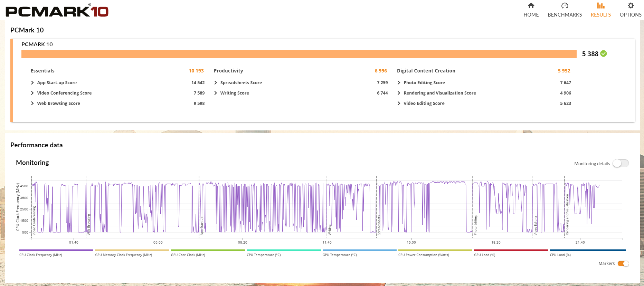Click the Web Browsing chart marker

(89, 225)
